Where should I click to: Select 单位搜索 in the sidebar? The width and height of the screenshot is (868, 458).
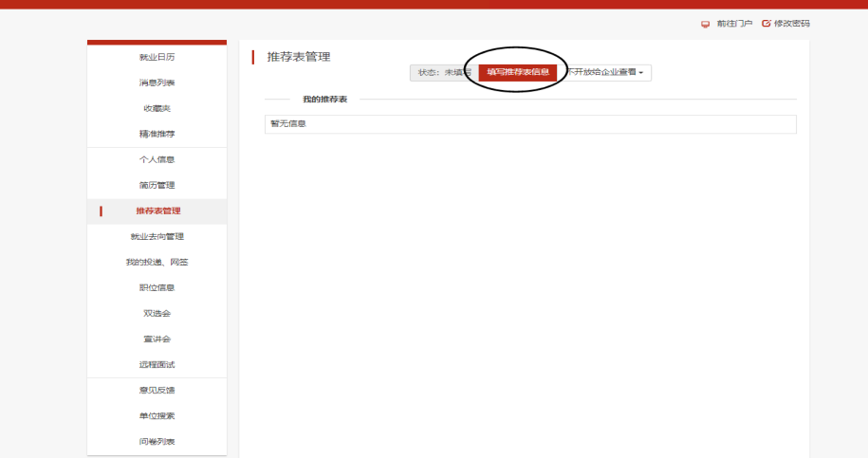[x=157, y=416]
